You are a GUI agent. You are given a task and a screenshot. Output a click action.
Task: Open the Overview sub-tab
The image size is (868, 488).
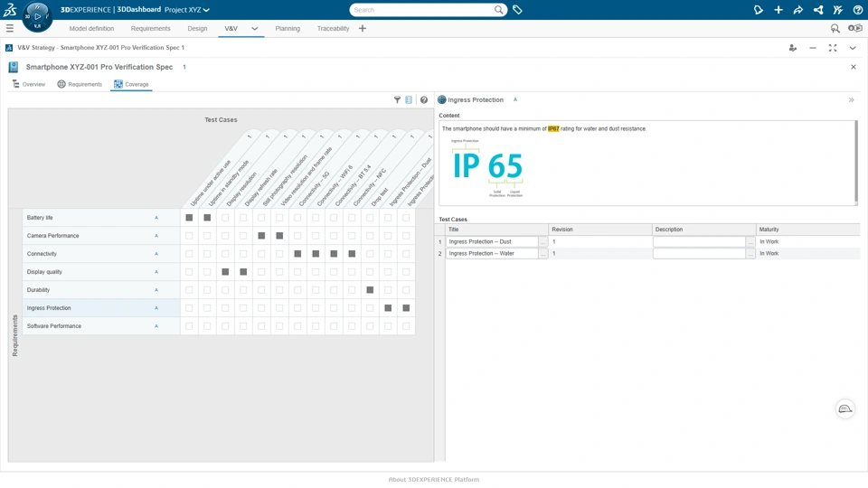29,84
